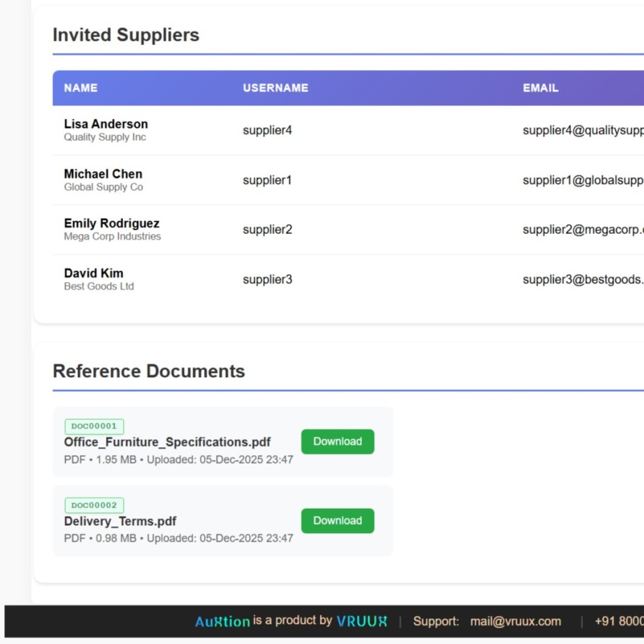Click the supplier3@bestgoods email address
This screenshot has width=644, height=644.
582,279
